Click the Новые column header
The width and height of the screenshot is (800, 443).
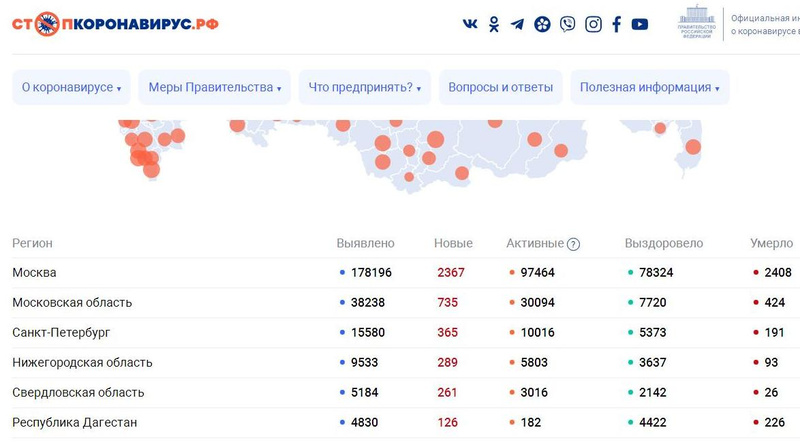[453, 243]
